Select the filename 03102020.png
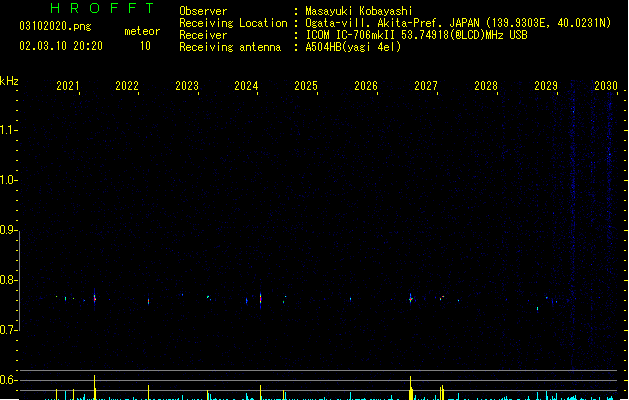Viewport: 629px width, 400px height. click(x=55, y=26)
